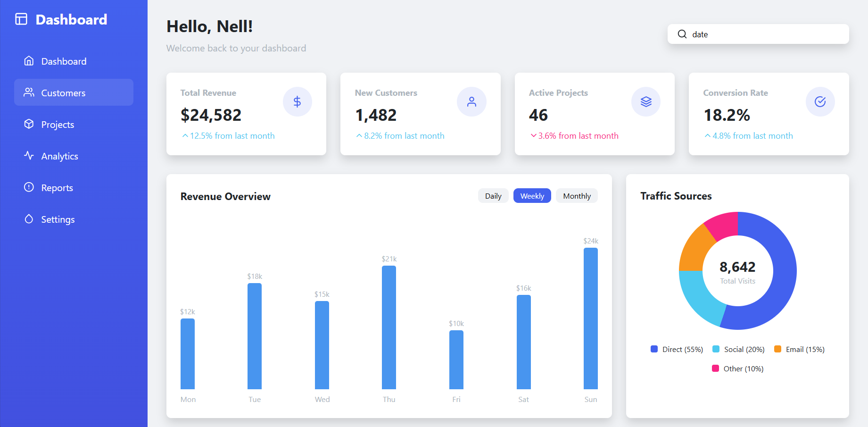Open the Customers sidebar menu item
This screenshot has height=427, width=868.
tap(74, 92)
